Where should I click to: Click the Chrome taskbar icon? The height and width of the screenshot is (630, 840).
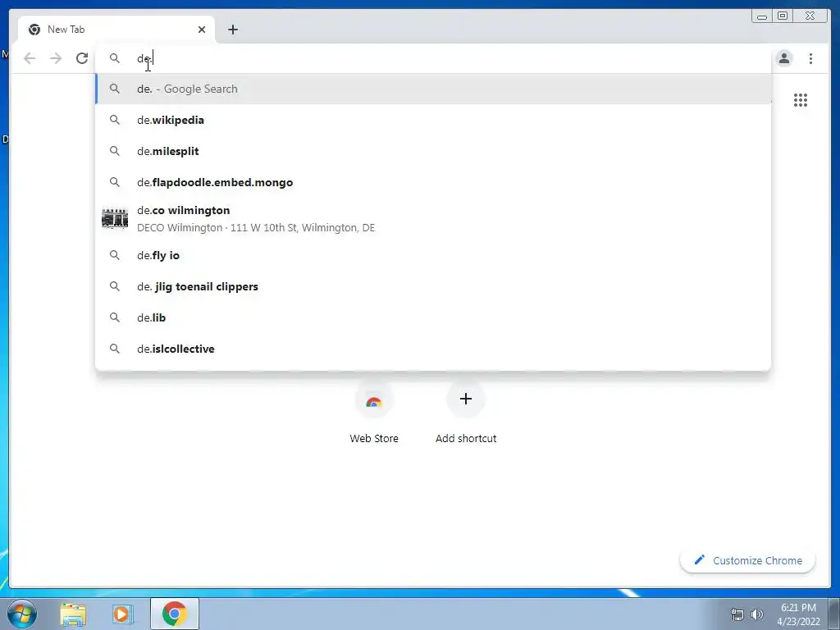(175, 614)
